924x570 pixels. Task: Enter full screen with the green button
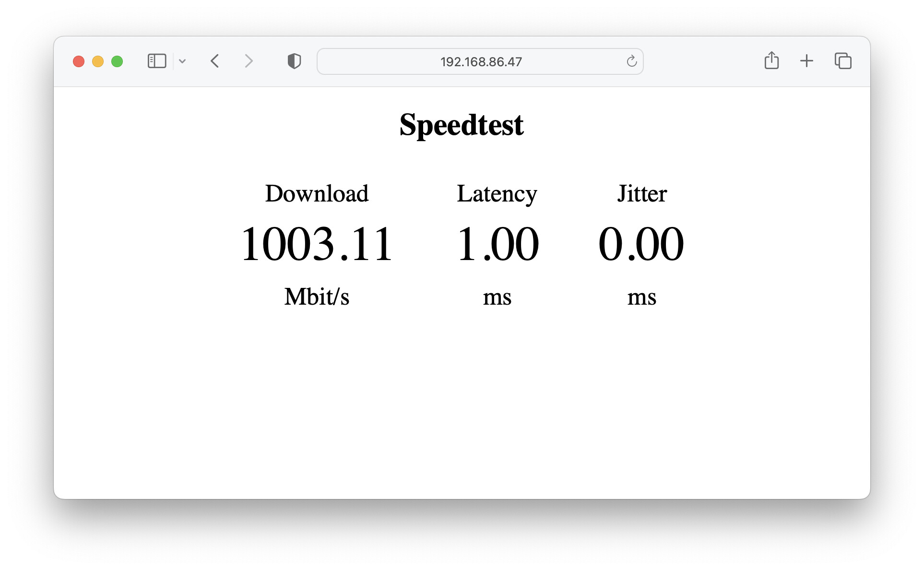(117, 61)
